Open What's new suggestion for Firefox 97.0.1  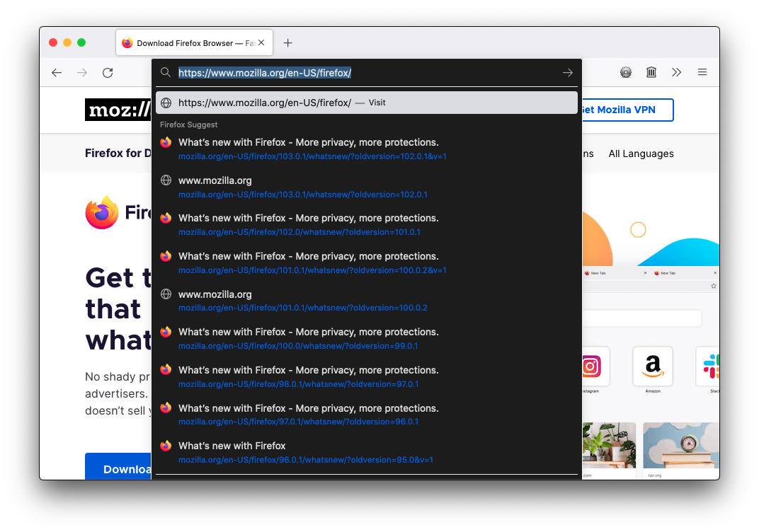point(367,415)
